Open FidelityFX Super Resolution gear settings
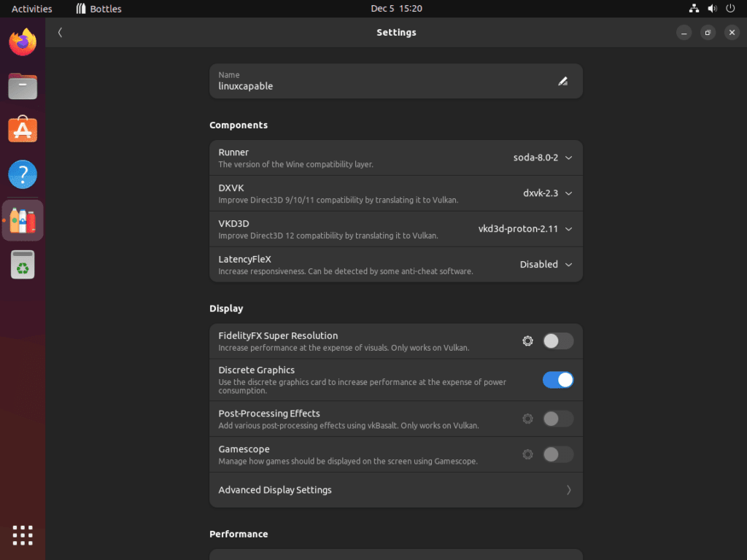The width and height of the screenshot is (747, 560). [x=527, y=341]
